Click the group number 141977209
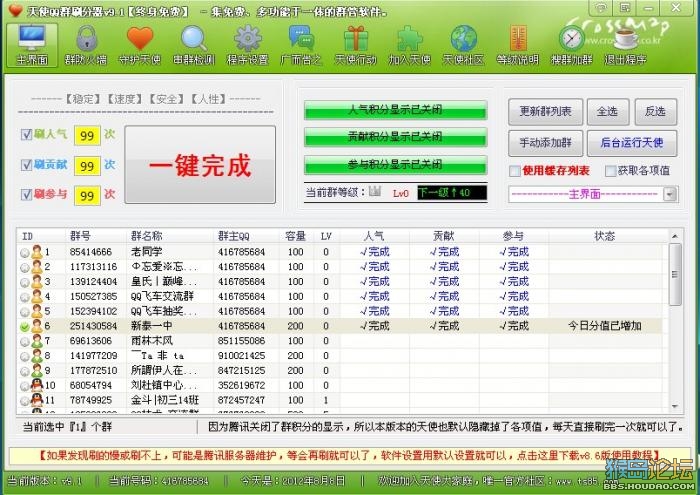Screen dimensions: 700x495 click(x=93, y=355)
